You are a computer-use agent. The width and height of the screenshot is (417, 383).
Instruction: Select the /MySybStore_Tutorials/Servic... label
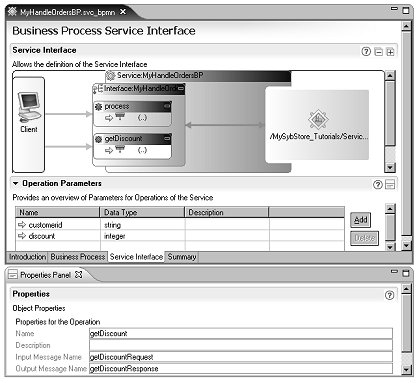tap(319, 136)
